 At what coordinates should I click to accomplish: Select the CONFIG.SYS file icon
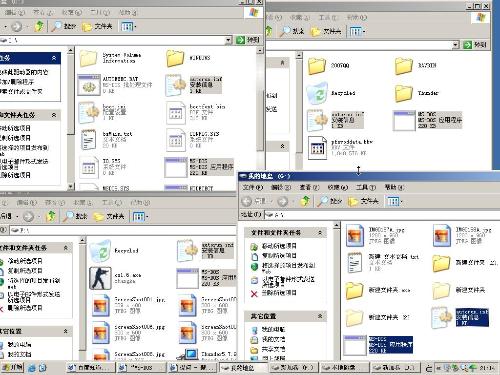click(x=176, y=140)
